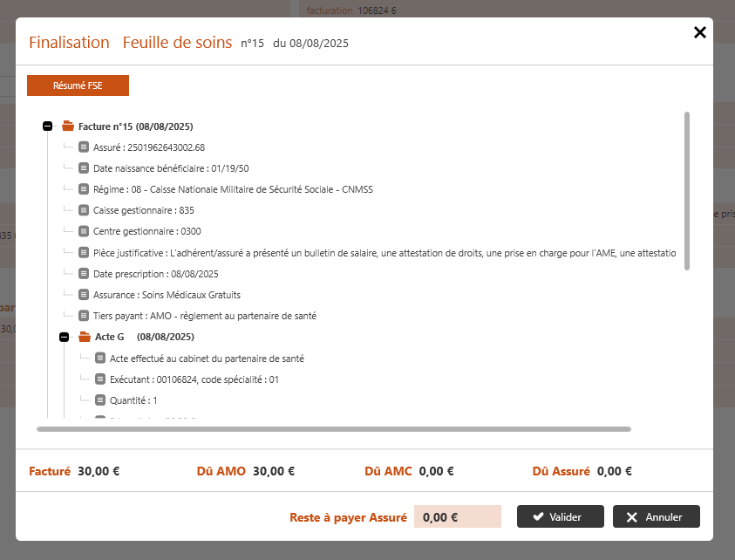Click the icon beside Centre gestionnaire 0300
Screen dimensions: 735x560
[x=84, y=231]
